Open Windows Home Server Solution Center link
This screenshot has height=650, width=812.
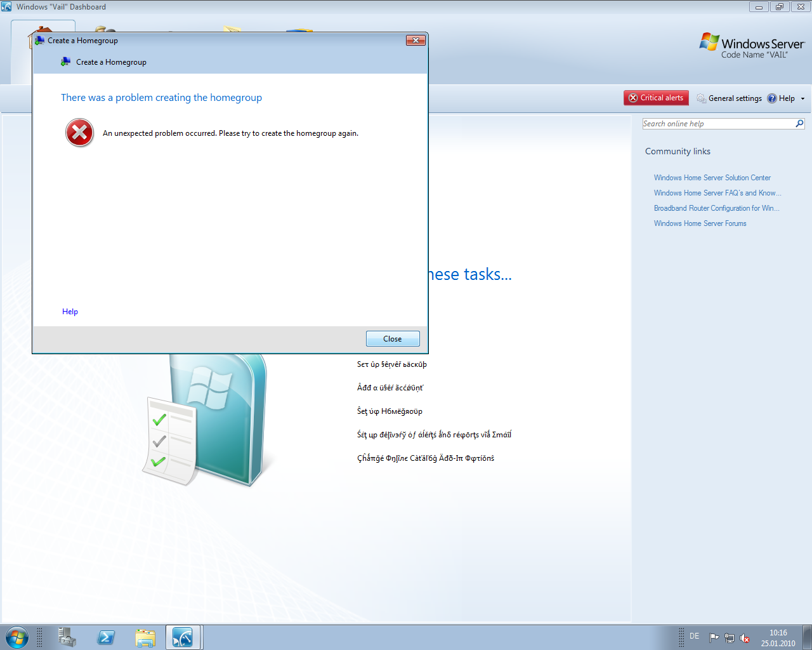coord(712,178)
